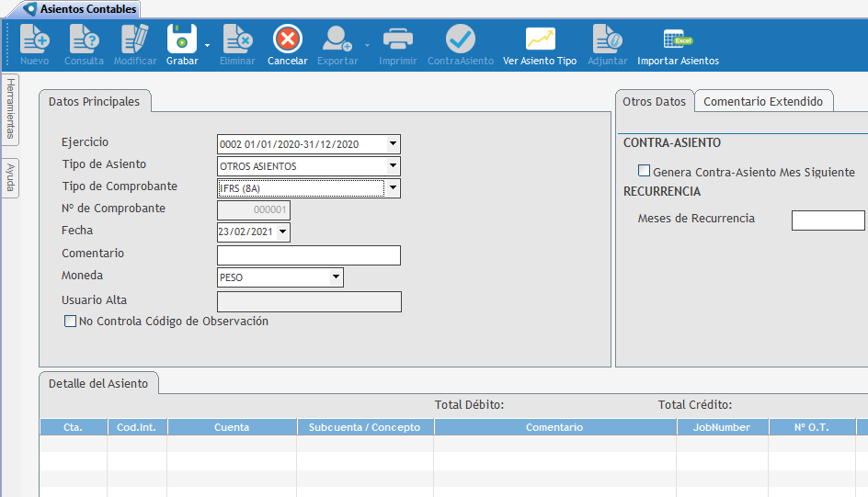868x497 pixels.
Task: Click Importar Asientos Excel icon
Action: tap(678, 40)
